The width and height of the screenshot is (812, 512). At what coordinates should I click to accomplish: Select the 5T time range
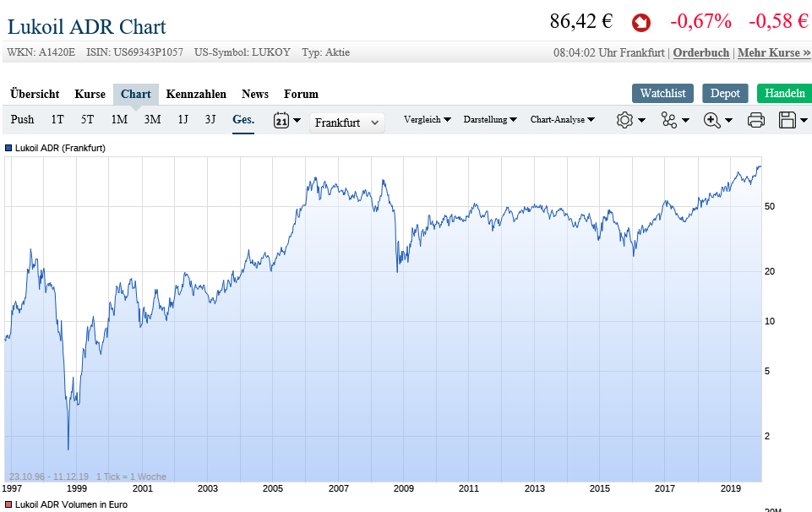(87, 120)
